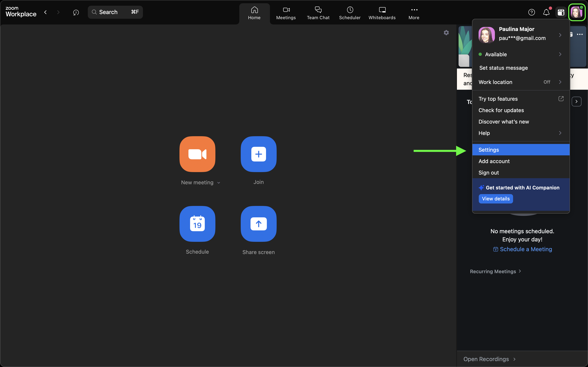Click the Schedule calendar icon
The width and height of the screenshot is (588, 367).
tap(197, 224)
